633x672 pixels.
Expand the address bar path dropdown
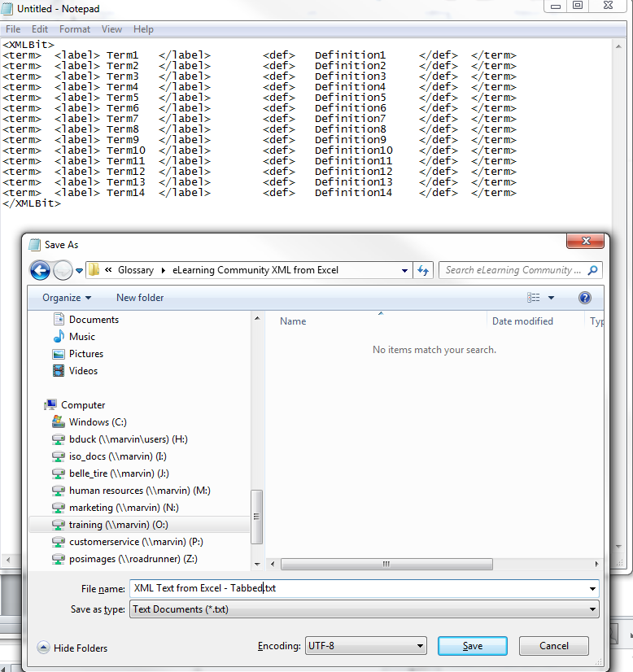[x=405, y=270]
